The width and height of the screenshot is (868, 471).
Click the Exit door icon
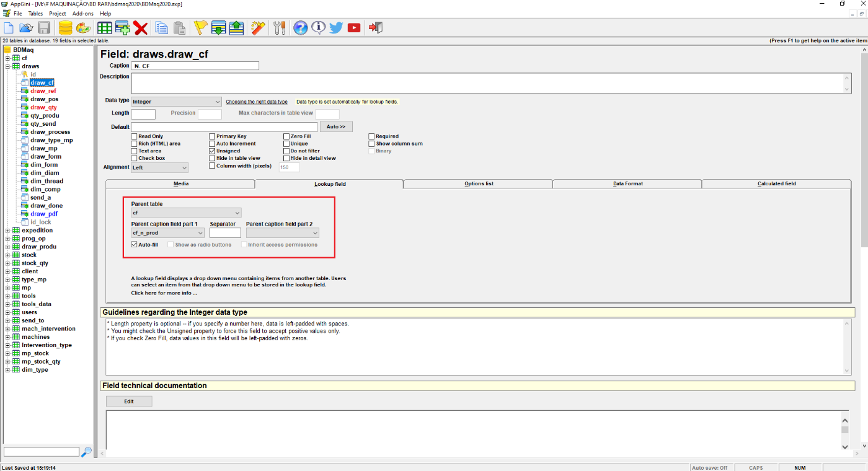(375, 27)
